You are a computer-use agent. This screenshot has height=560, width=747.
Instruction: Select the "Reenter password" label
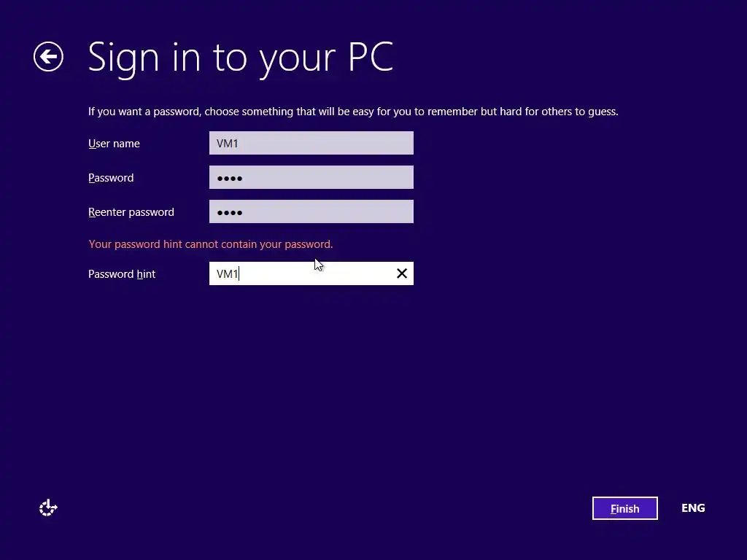131,212
